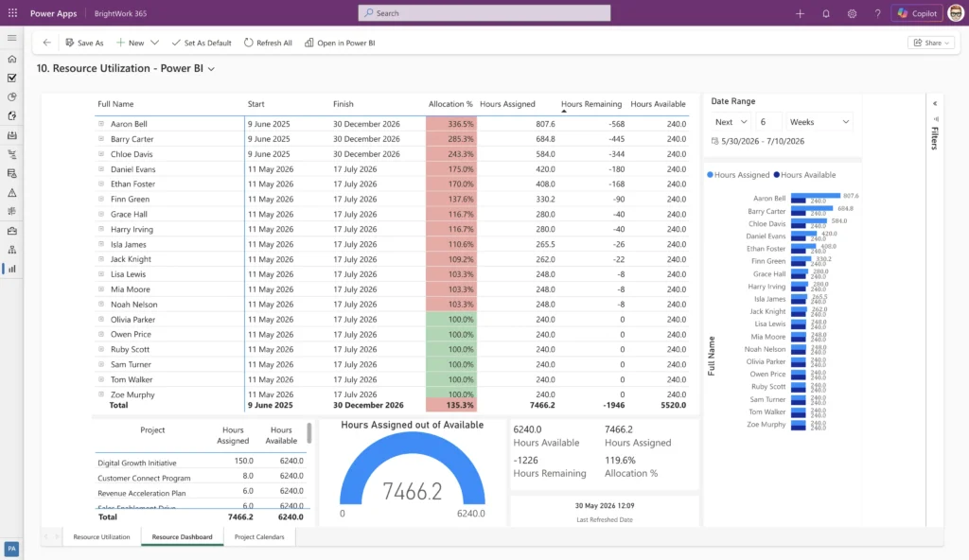Open the settings gear icon

852,13
